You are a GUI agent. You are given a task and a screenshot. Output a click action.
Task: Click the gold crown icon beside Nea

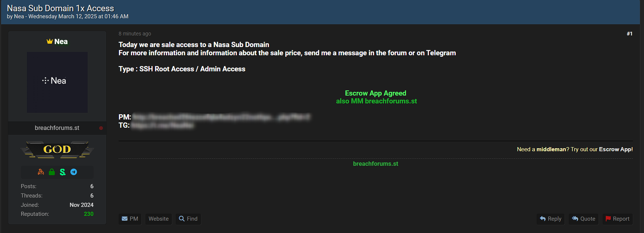[50, 41]
